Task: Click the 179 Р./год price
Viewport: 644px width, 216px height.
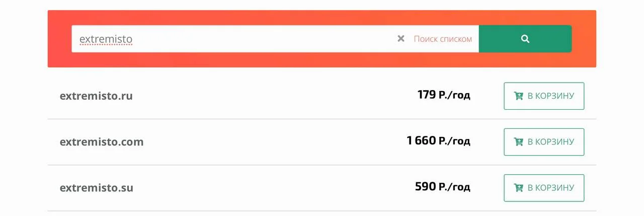Action: [x=444, y=95]
